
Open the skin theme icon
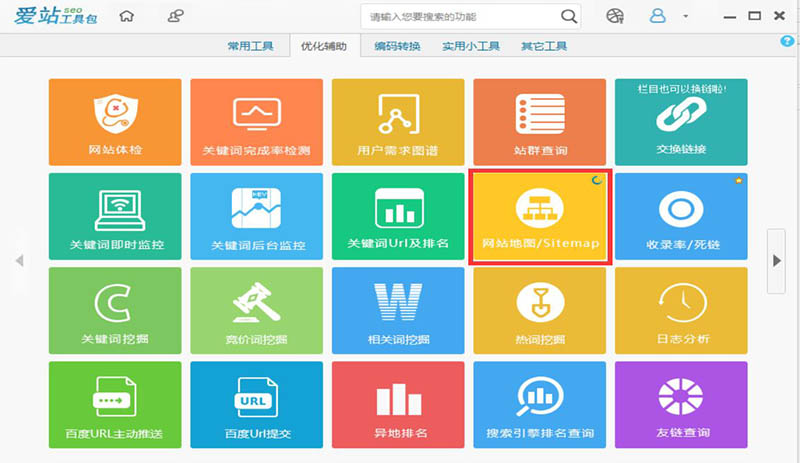[615, 16]
